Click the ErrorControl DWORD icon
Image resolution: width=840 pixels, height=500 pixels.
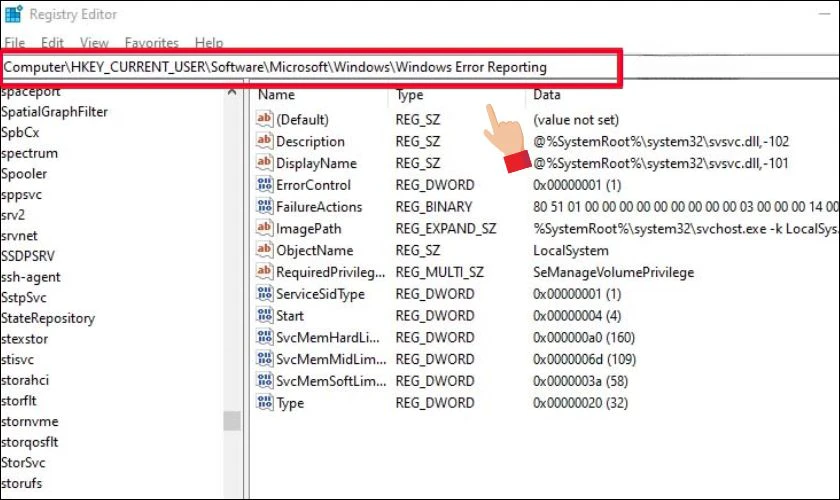265,184
